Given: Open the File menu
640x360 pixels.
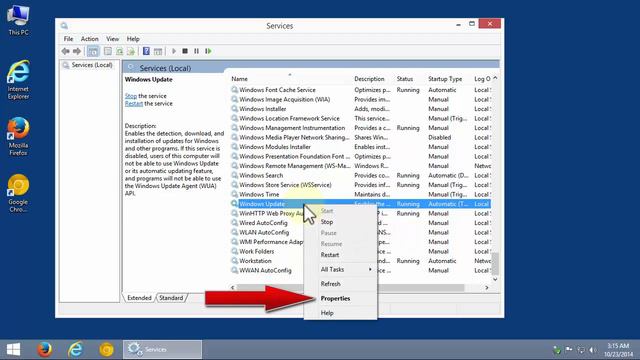Looking at the screenshot, I should coord(68,39).
